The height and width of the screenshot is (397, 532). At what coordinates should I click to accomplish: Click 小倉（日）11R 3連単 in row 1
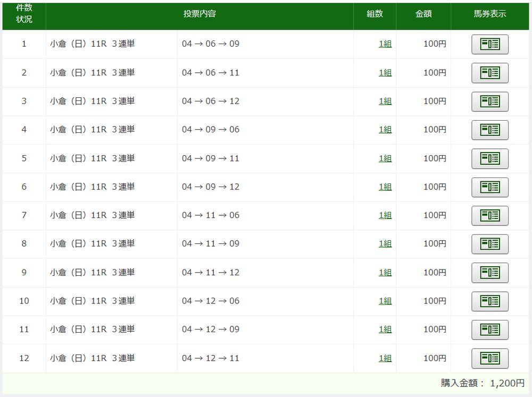pyautogui.click(x=92, y=44)
